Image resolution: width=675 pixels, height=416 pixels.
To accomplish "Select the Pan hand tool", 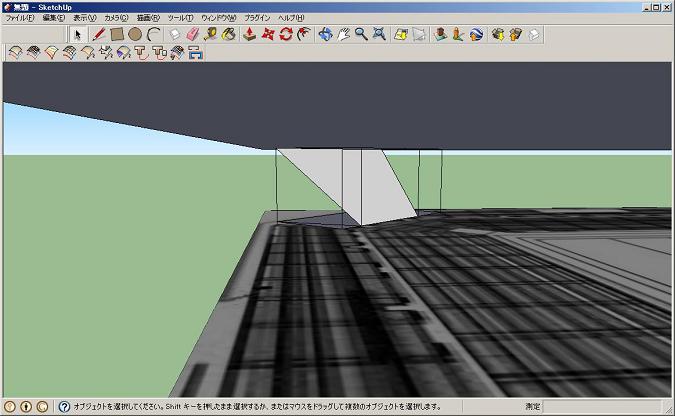I will coord(343,35).
